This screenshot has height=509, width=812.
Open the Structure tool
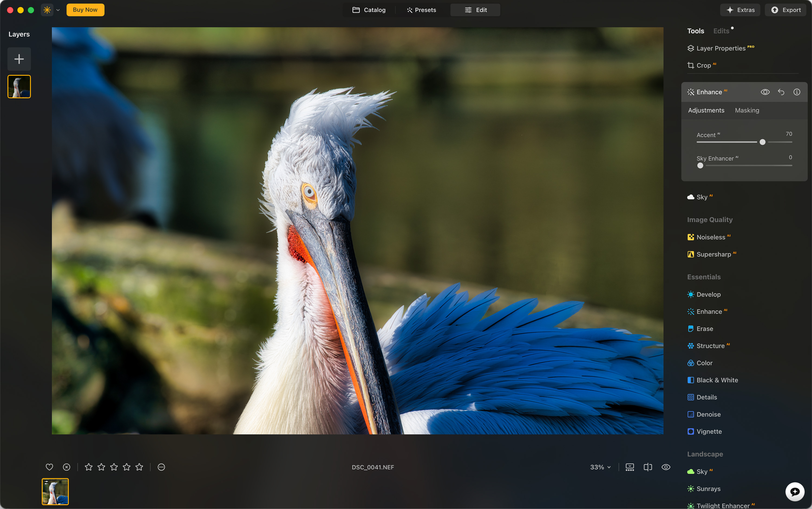click(x=709, y=346)
